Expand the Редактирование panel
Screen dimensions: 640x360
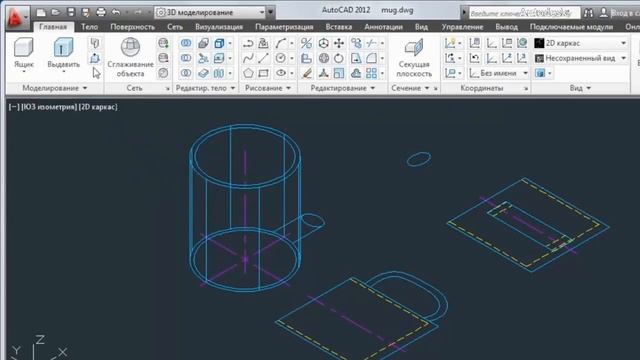tap(342, 88)
